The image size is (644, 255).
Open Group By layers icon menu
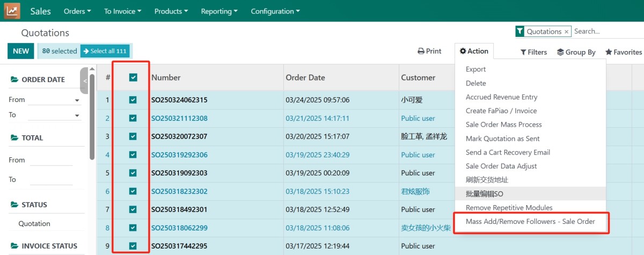[x=560, y=52]
